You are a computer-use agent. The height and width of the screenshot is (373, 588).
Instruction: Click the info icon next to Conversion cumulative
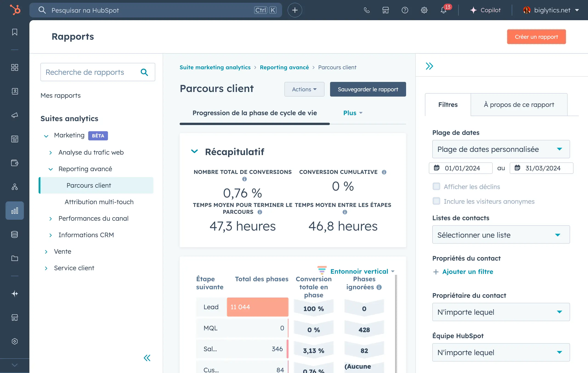(x=384, y=172)
